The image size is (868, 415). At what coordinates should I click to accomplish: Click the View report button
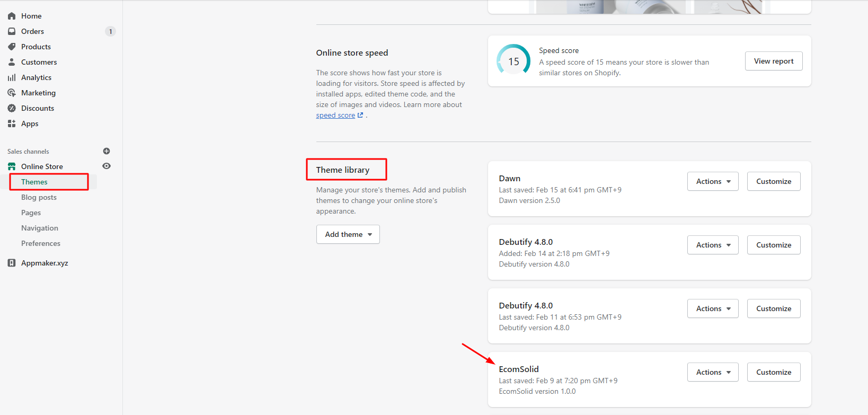pos(774,61)
